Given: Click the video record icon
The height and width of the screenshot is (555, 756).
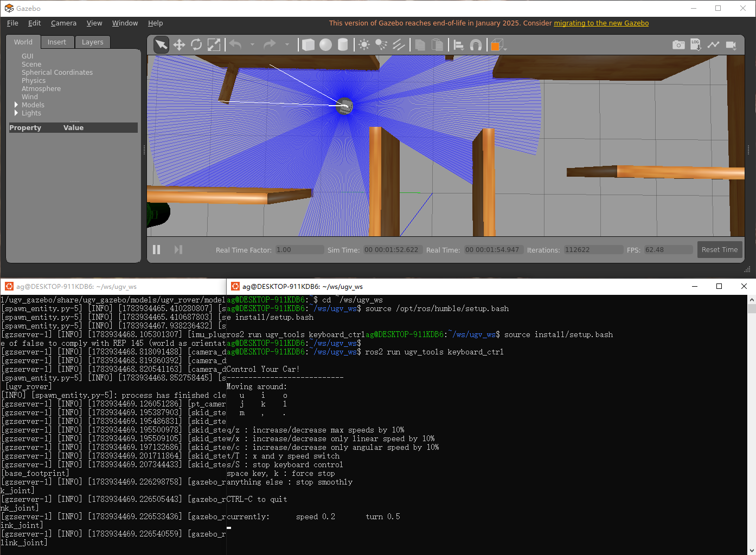Looking at the screenshot, I should 731,45.
